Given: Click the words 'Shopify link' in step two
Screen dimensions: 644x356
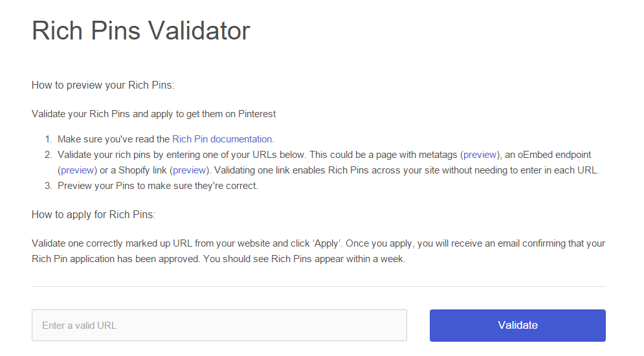Looking at the screenshot, I should [142, 170].
